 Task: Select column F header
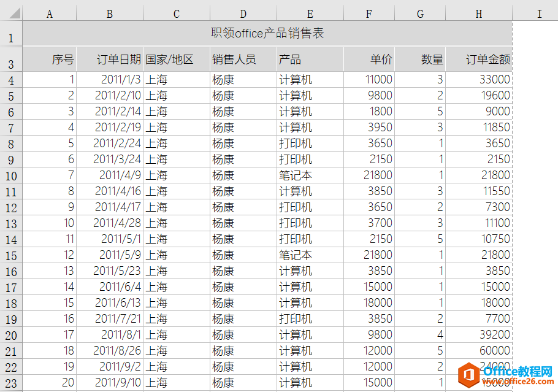point(369,13)
